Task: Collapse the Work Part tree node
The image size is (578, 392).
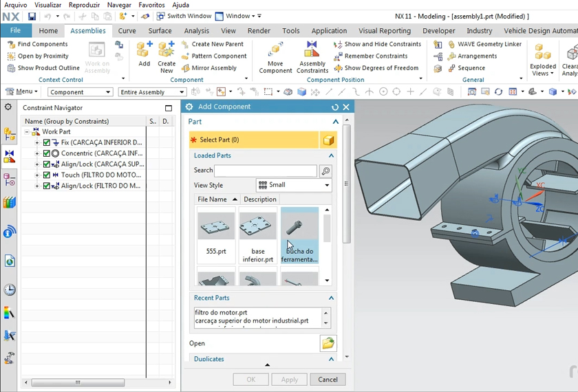Action: 27,132
